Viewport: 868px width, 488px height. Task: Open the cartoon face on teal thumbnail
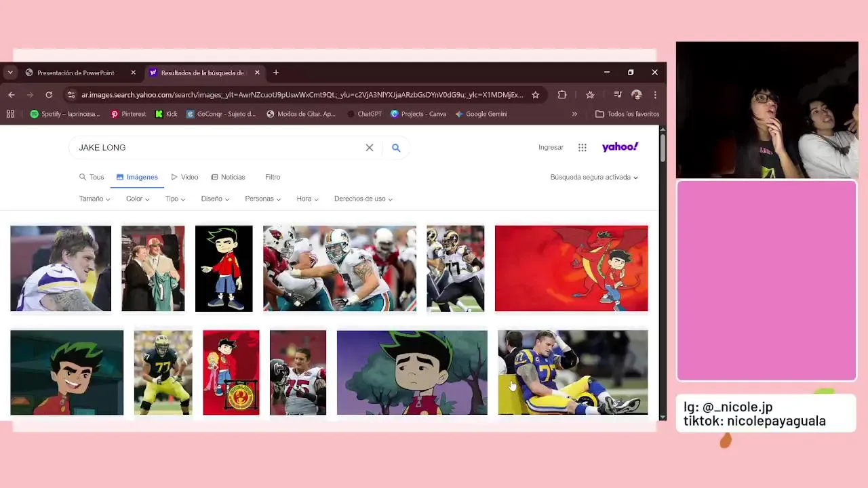(x=67, y=372)
